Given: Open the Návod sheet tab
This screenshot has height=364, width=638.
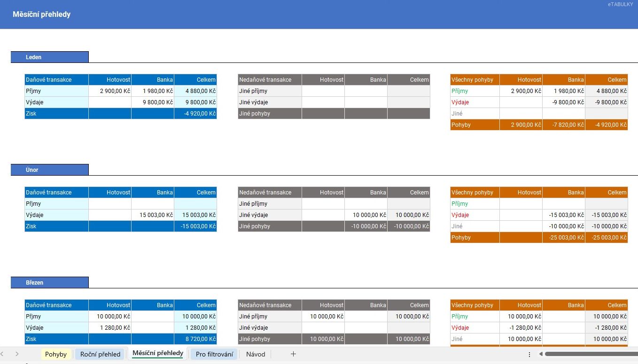Looking at the screenshot, I should click(256, 354).
